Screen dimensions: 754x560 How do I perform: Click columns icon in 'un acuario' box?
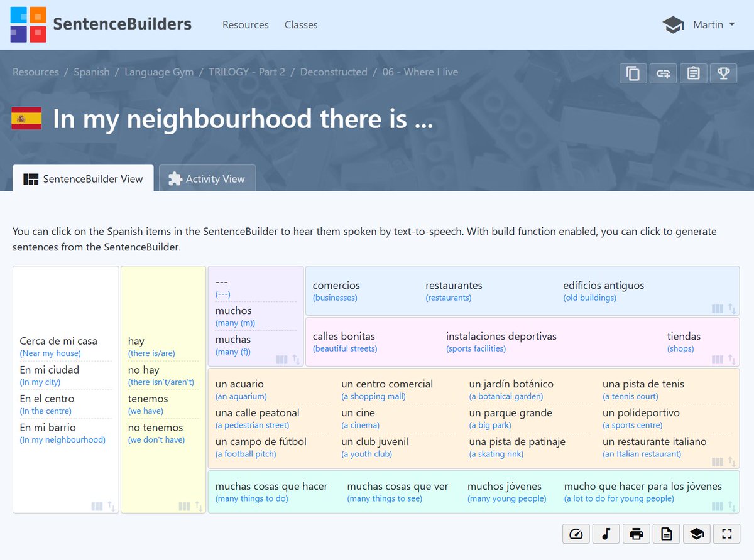717,462
